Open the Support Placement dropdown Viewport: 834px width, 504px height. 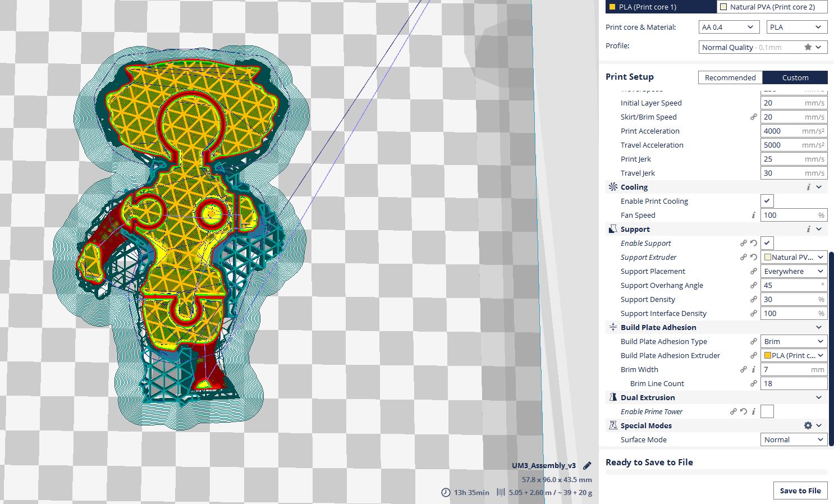click(x=794, y=271)
